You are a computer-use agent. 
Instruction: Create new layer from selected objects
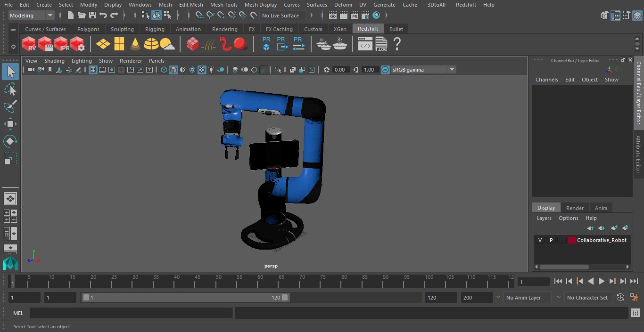click(625, 228)
